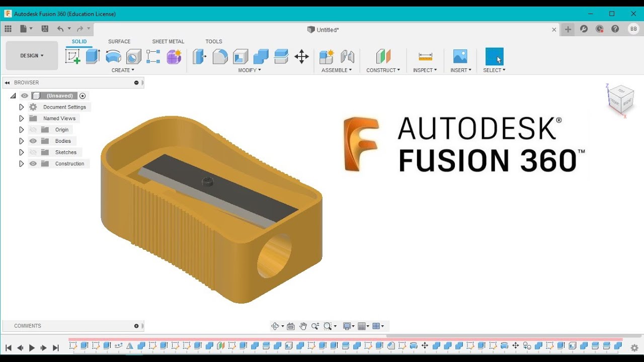
Task: Expand the Sketches tree node
Action: tap(21, 152)
